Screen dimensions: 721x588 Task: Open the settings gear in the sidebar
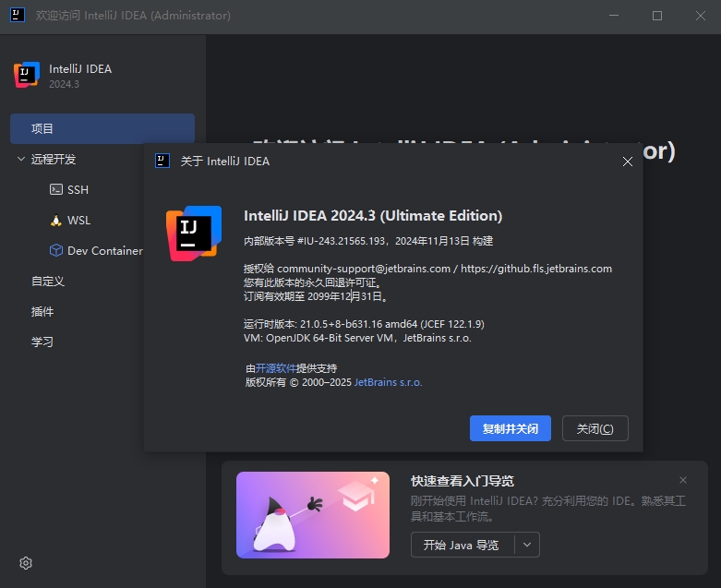point(26,563)
